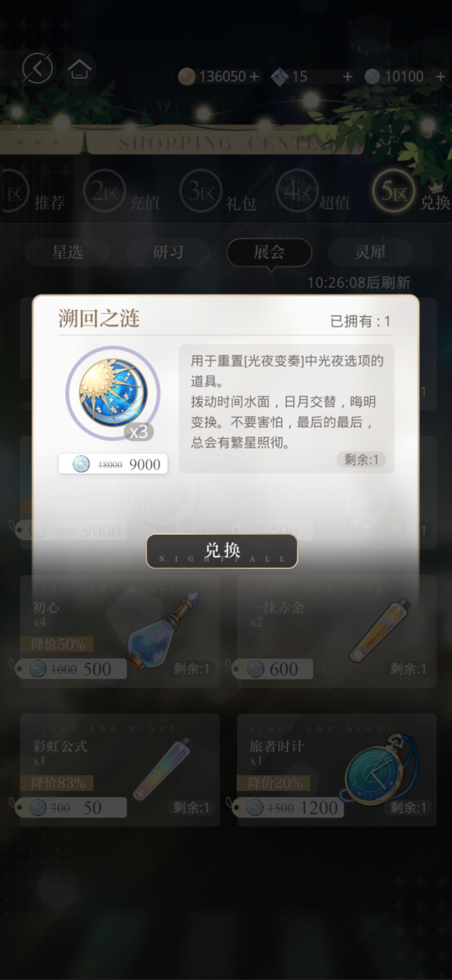Add gold coins with plus icon
Viewport: 452px width, 980px height.
tap(254, 77)
